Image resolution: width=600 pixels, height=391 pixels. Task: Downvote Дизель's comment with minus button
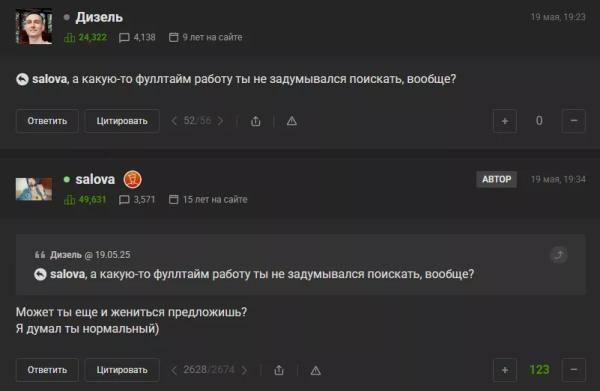(574, 121)
